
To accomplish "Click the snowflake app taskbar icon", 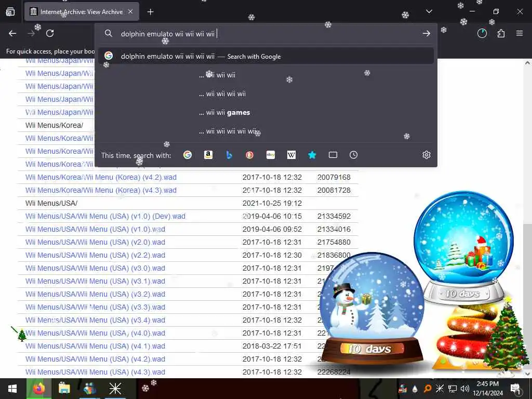I will [x=115, y=389].
